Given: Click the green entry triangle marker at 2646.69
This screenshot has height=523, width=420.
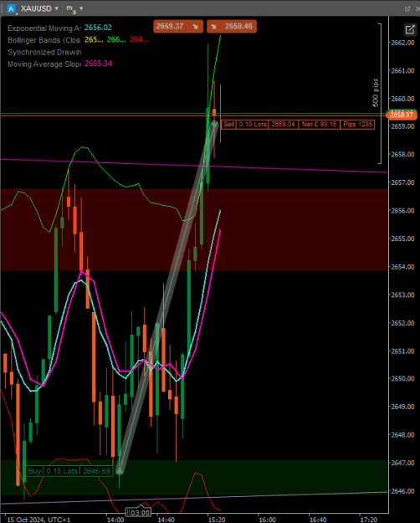Looking at the screenshot, I should [x=119, y=471].
